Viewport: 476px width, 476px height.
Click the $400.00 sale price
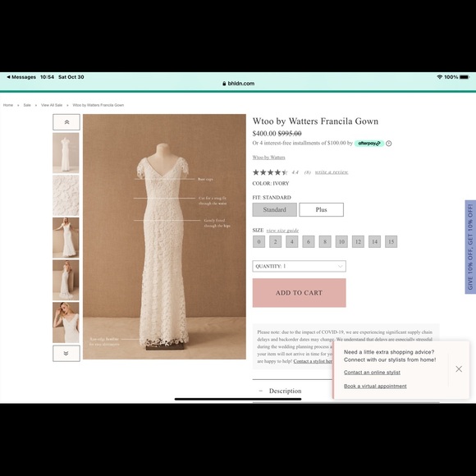[264, 134]
